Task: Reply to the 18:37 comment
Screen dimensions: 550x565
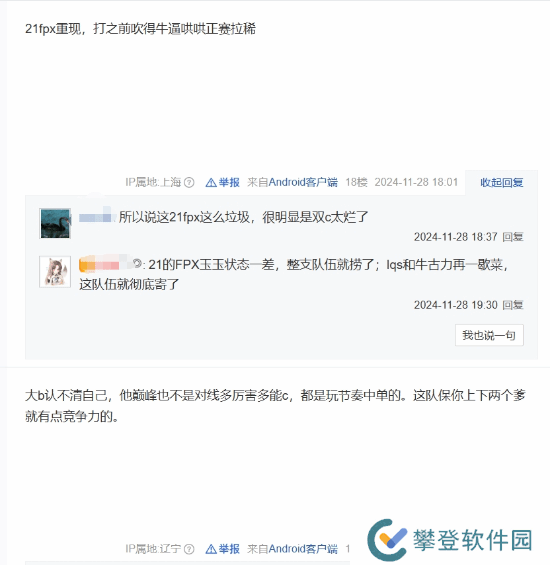Action: pos(513,237)
